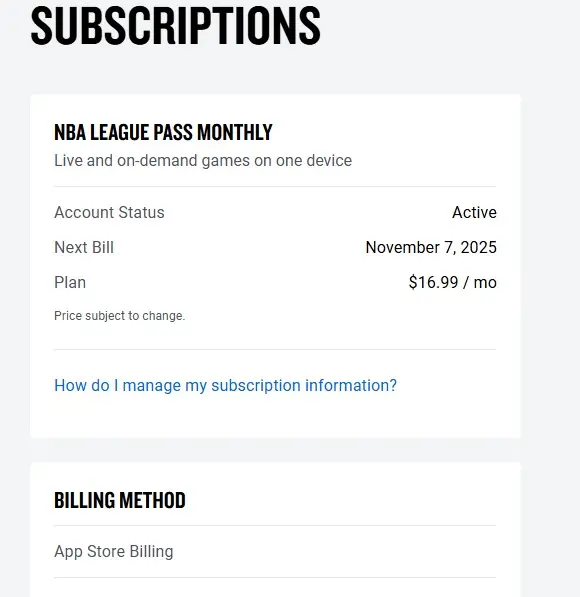Click empty space below the subscription help link
This screenshot has height=597, width=580.
point(275,417)
